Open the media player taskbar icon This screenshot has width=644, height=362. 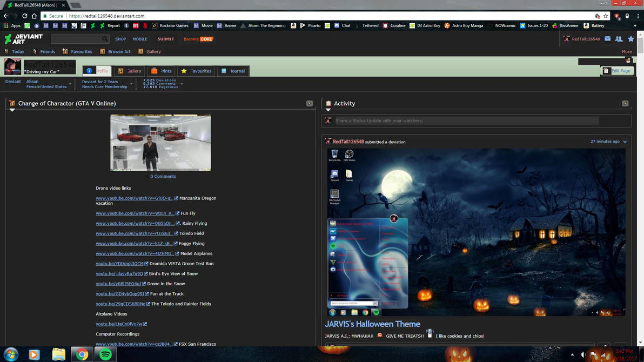point(34,354)
